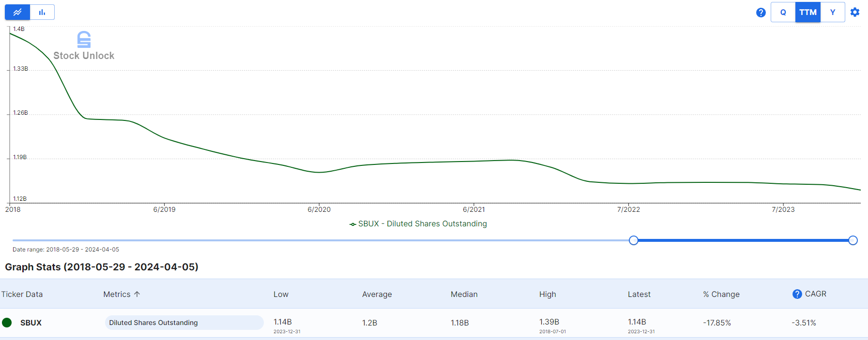Click the % Change column header
The height and width of the screenshot is (340, 868).
pyautogui.click(x=721, y=294)
